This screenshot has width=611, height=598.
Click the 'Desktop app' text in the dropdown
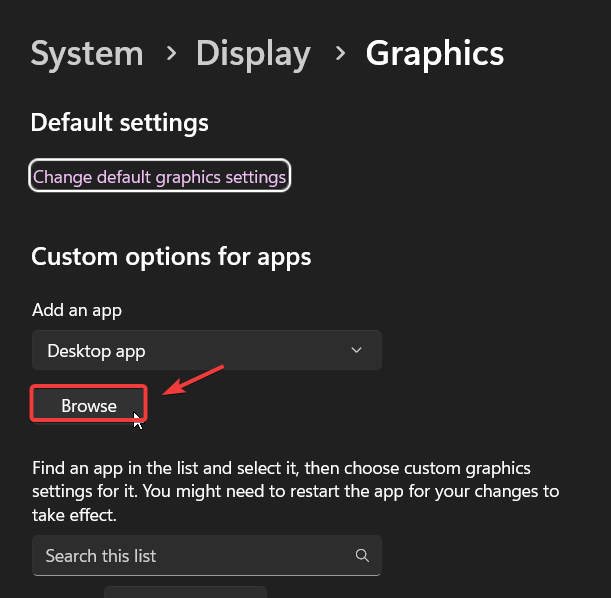click(x=96, y=350)
